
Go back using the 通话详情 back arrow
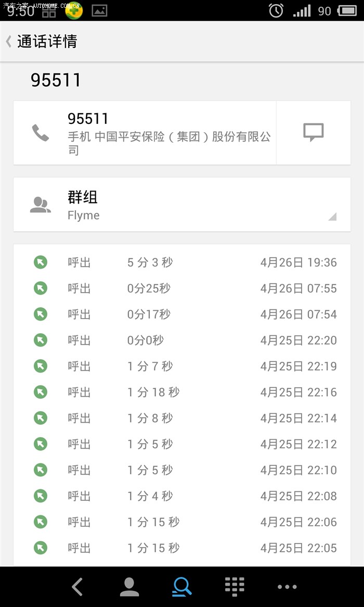tap(8, 41)
